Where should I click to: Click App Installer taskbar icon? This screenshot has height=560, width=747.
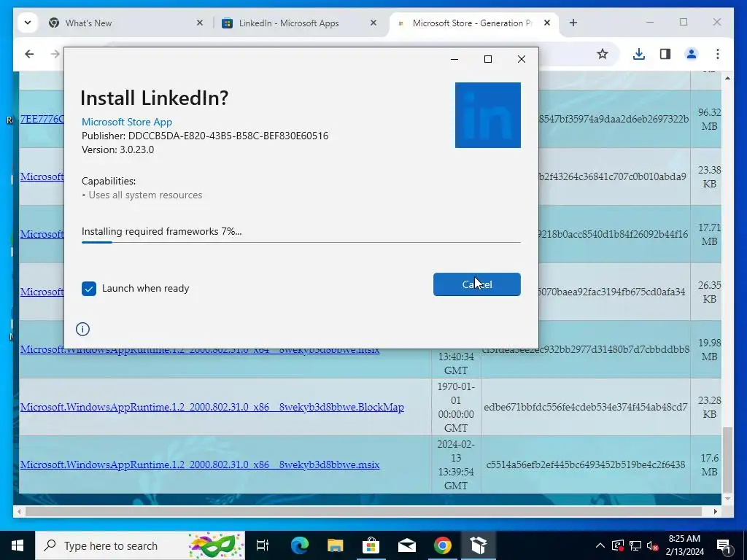[x=479, y=545]
